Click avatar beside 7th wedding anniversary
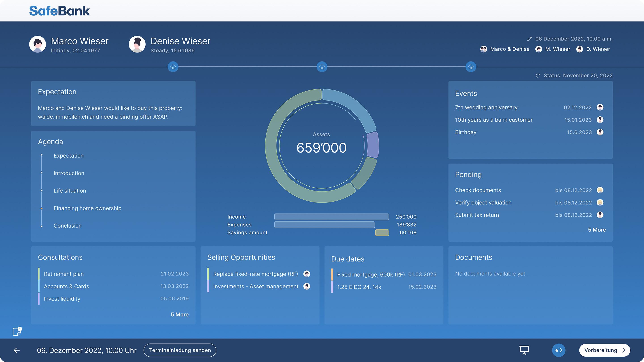 (600, 107)
